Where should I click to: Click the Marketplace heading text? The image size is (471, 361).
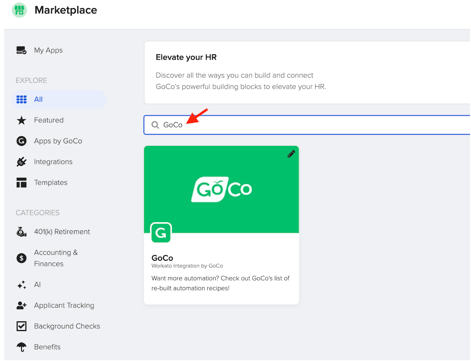(x=66, y=10)
